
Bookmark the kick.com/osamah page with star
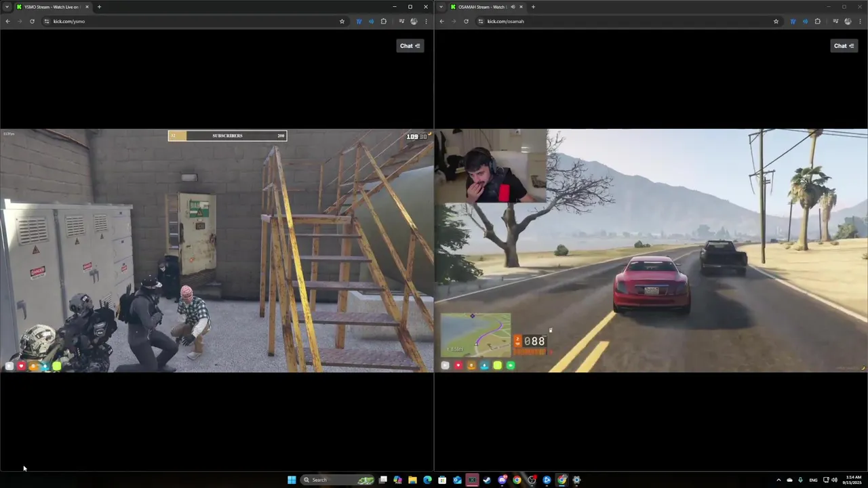tap(776, 21)
